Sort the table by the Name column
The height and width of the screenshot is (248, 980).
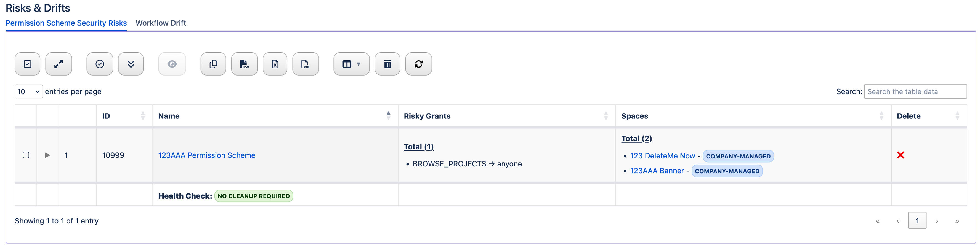tap(169, 116)
